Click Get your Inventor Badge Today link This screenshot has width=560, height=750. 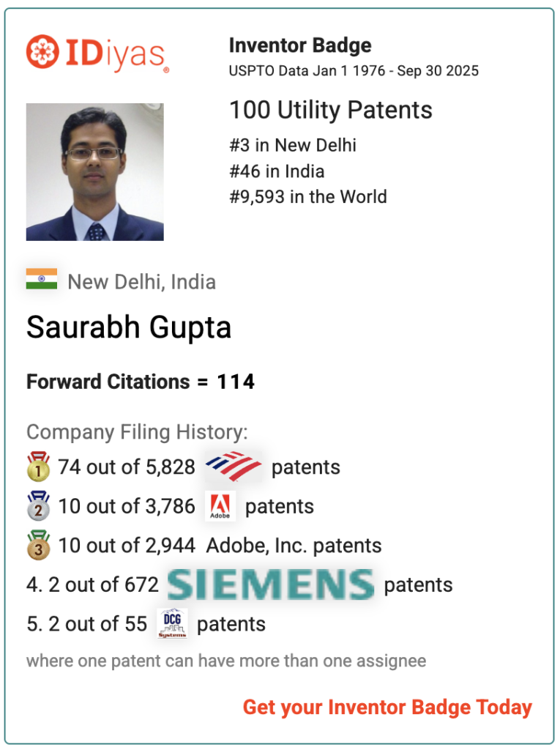[387, 708]
